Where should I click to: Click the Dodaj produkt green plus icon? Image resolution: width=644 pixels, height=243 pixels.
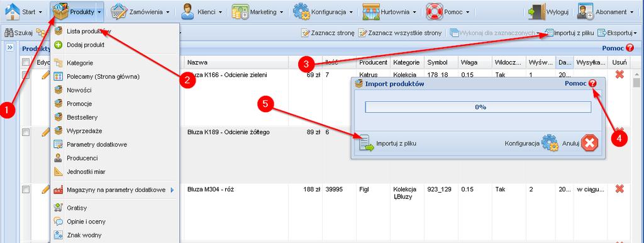58,45
